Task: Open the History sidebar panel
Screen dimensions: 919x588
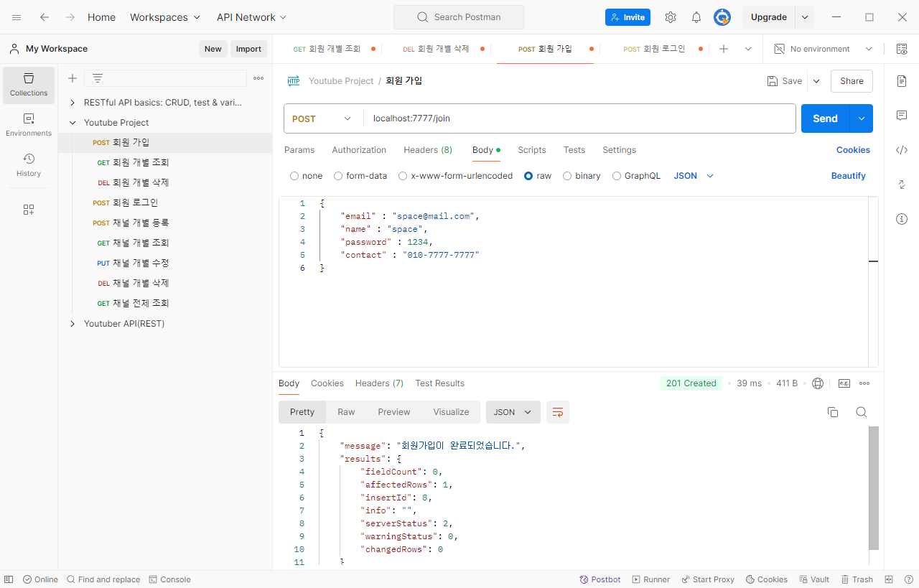Action: point(29,165)
